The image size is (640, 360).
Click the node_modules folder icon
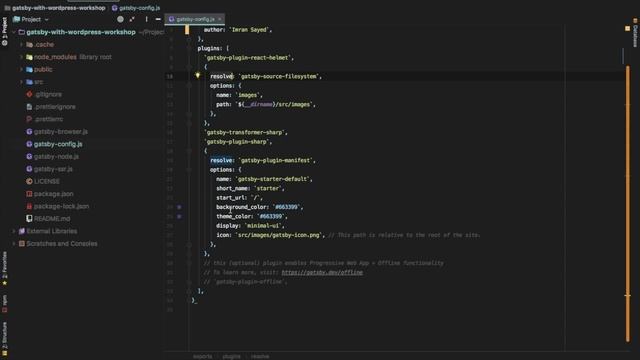[29, 57]
